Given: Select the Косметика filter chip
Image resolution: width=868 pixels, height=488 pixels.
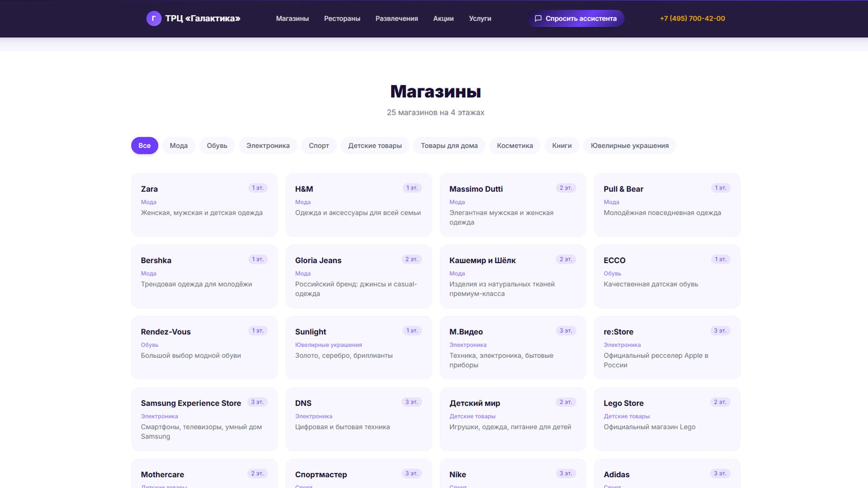Looking at the screenshot, I should coord(514,145).
